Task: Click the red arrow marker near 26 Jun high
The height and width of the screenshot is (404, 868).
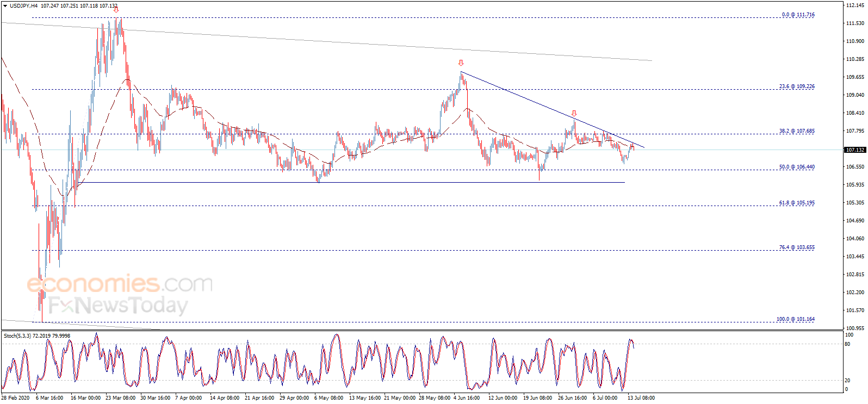Action: pos(574,114)
